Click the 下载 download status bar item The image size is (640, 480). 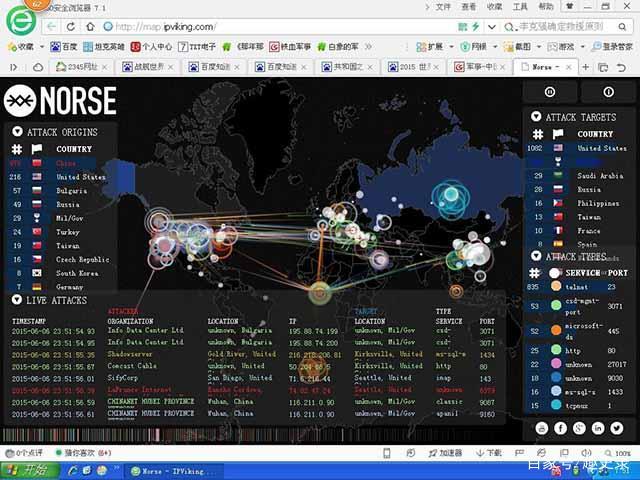489,453
